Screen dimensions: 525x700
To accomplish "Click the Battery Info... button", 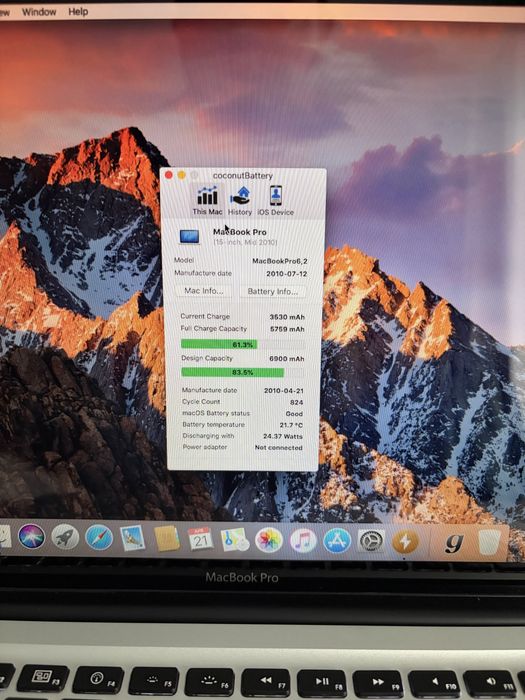I will pyautogui.click(x=272, y=291).
